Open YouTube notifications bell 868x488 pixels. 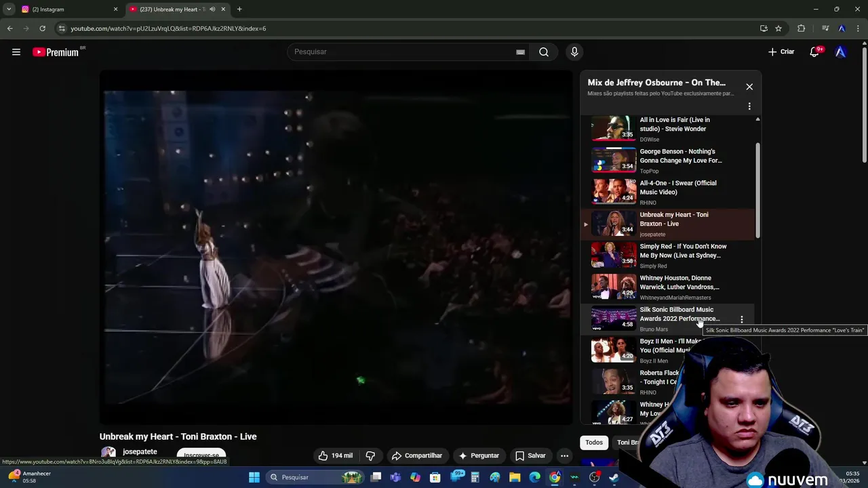[x=814, y=52]
